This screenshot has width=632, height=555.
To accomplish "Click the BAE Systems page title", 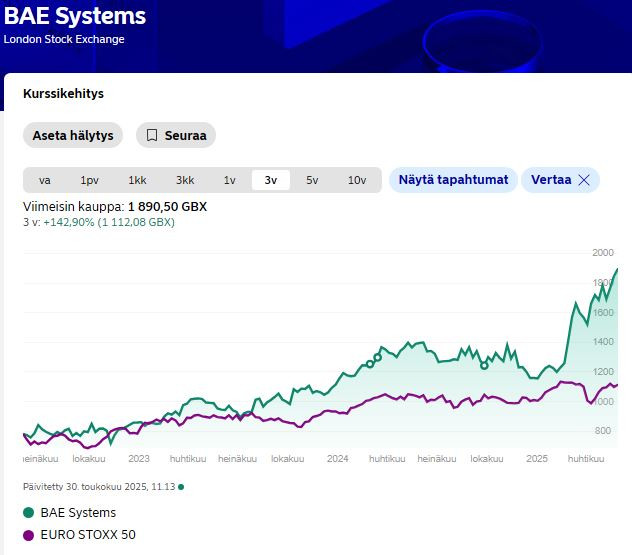I will [x=75, y=16].
